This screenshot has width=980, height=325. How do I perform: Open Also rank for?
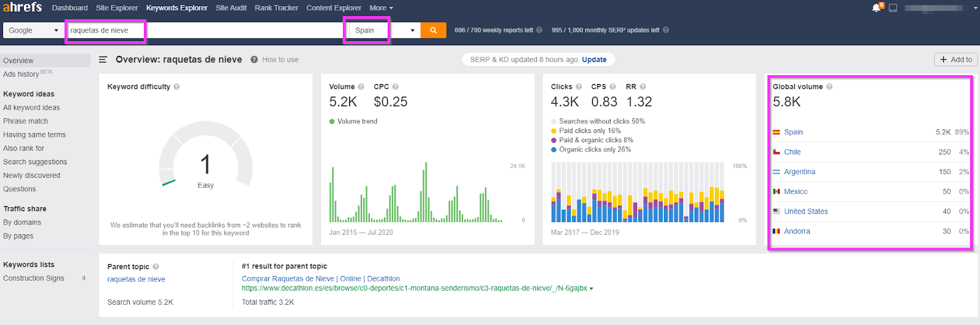point(23,148)
